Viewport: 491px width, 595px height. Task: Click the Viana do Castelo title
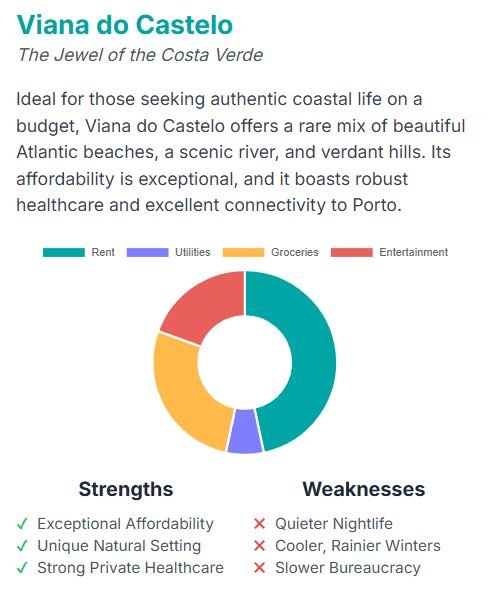[124, 25]
